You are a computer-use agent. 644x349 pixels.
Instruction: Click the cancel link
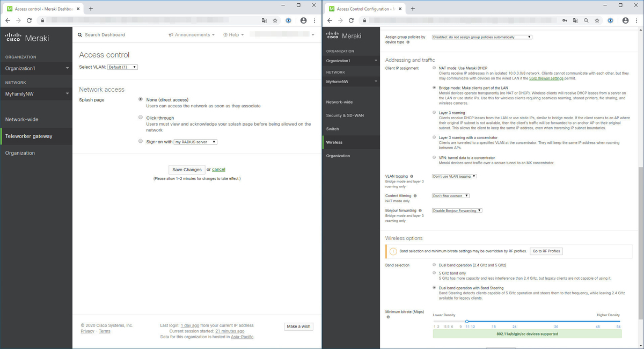pos(218,170)
